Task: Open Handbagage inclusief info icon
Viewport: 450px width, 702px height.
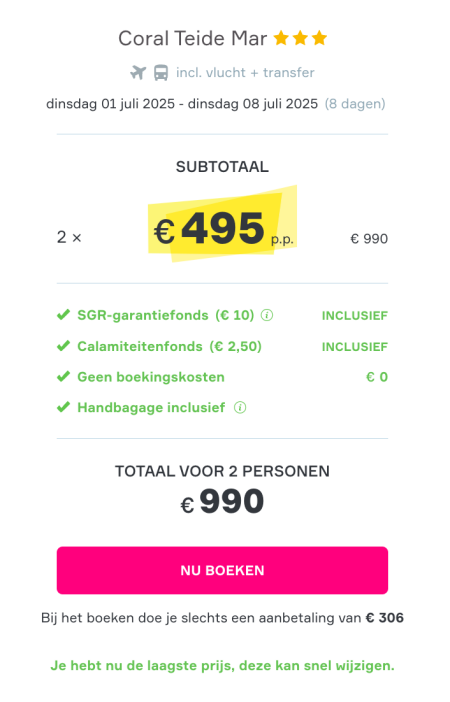Action: 240,408
